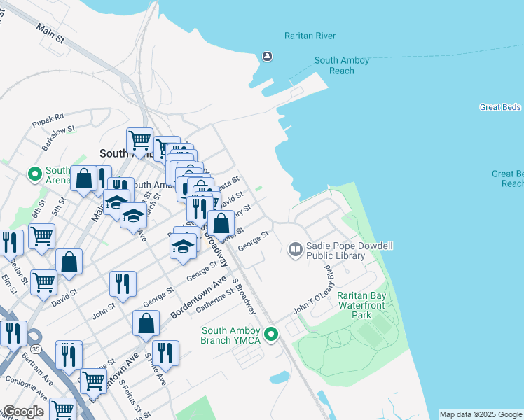Open the Raritan Bay Waterfront Park label
Image resolution: width=524 pixels, height=420 pixels.
361,305
